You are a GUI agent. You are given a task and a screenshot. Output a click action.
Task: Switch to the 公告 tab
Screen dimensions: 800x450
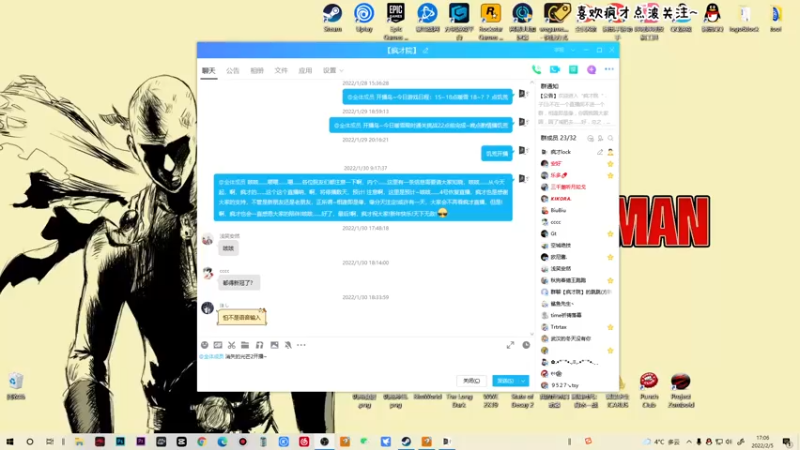(233, 70)
